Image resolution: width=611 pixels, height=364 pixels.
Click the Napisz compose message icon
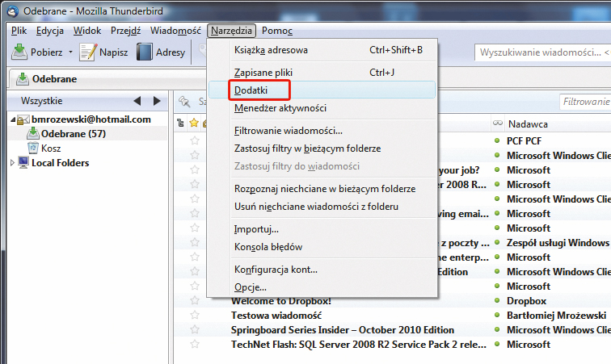(87, 52)
